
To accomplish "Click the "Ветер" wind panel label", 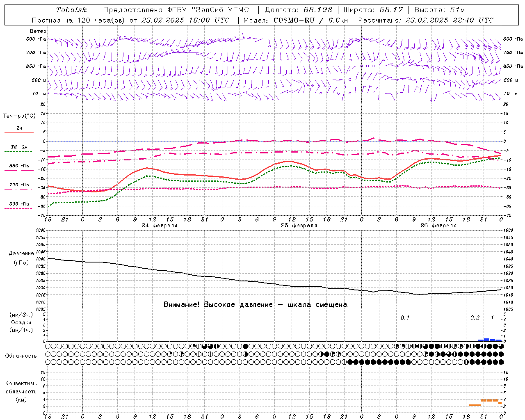I will click(38, 31).
